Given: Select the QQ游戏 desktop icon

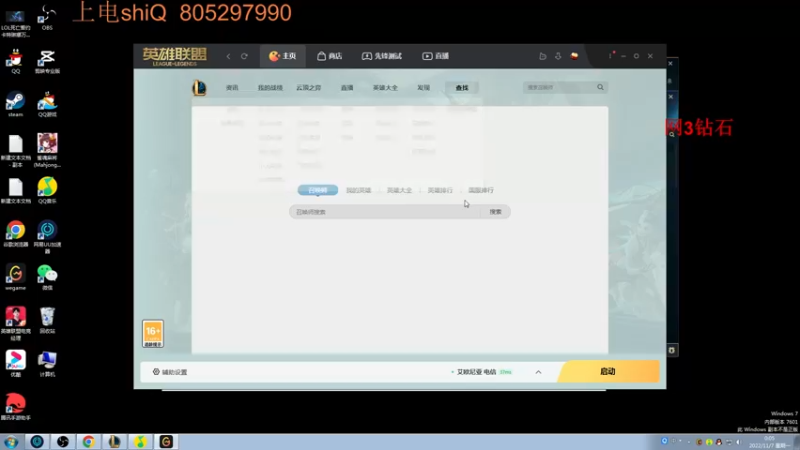Looking at the screenshot, I should pyautogui.click(x=47, y=105).
